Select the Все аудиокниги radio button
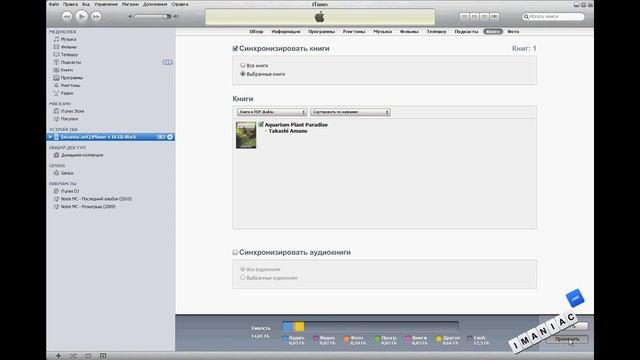Viewport: 640px width, 360px height. (x=243, y=269)
